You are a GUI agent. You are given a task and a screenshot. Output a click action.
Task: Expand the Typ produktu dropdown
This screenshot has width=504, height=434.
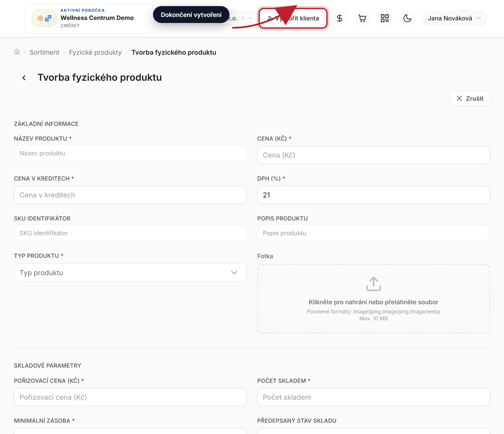pyautogui.click(x=130, y=273)
